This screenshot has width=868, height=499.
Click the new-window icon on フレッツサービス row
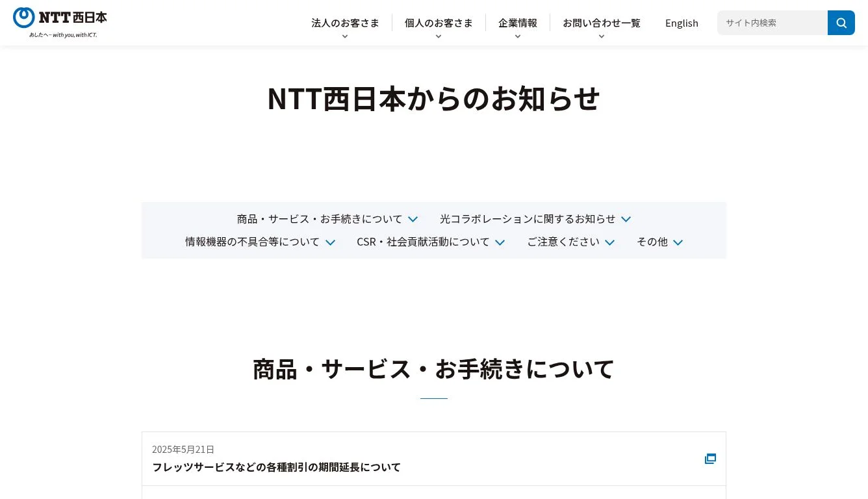(710, 459)
